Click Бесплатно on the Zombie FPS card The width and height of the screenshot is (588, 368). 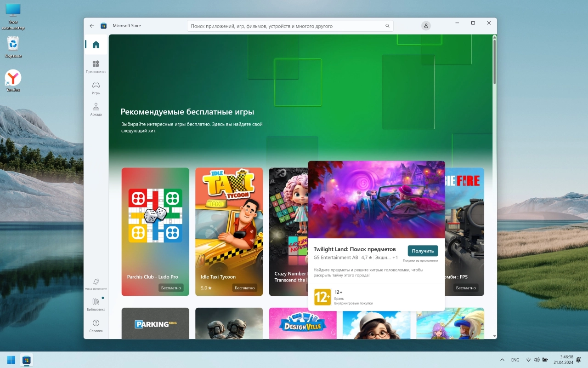466,288
